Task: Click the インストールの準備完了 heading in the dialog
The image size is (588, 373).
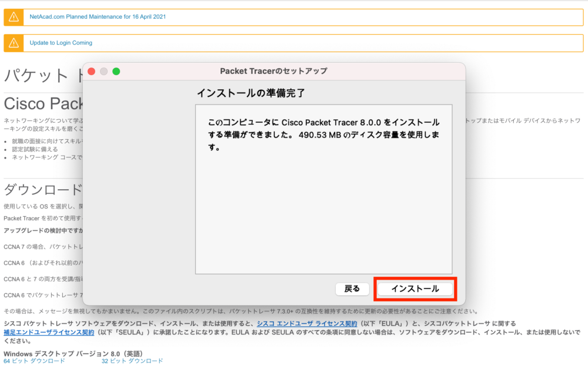Action: click(x=251, y=93)
